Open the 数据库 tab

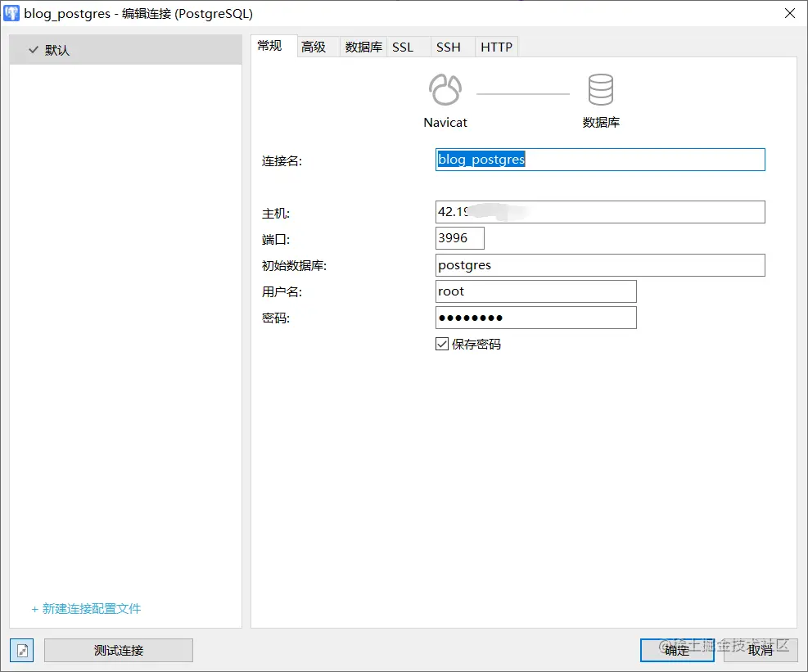(362, 47)
